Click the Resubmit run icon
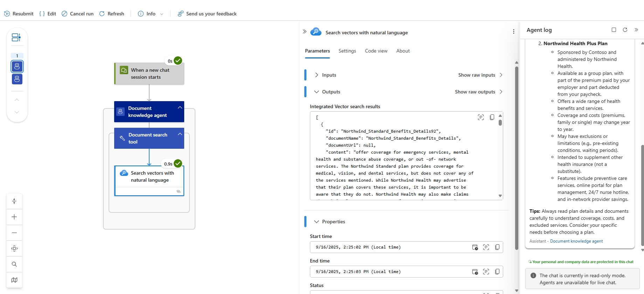644x294 pixels. click(x=7, y=14)
